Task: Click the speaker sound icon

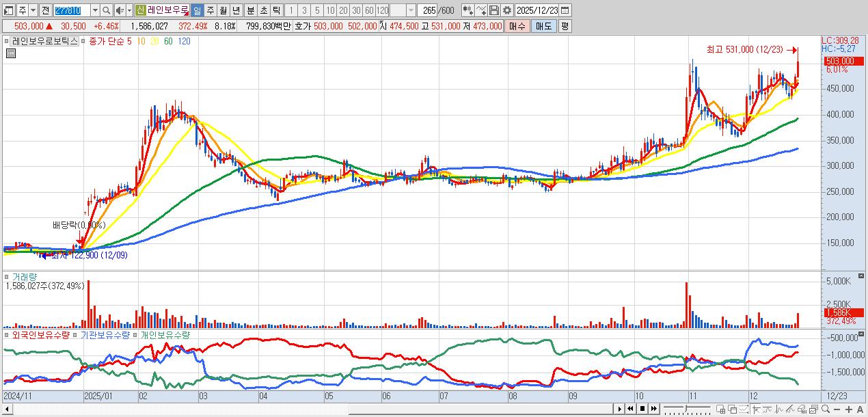Action: tap(120, 10)
